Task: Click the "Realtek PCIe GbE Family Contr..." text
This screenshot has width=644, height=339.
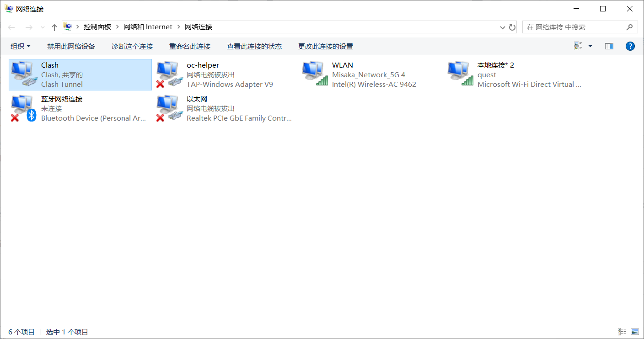Action: [239, 118]
